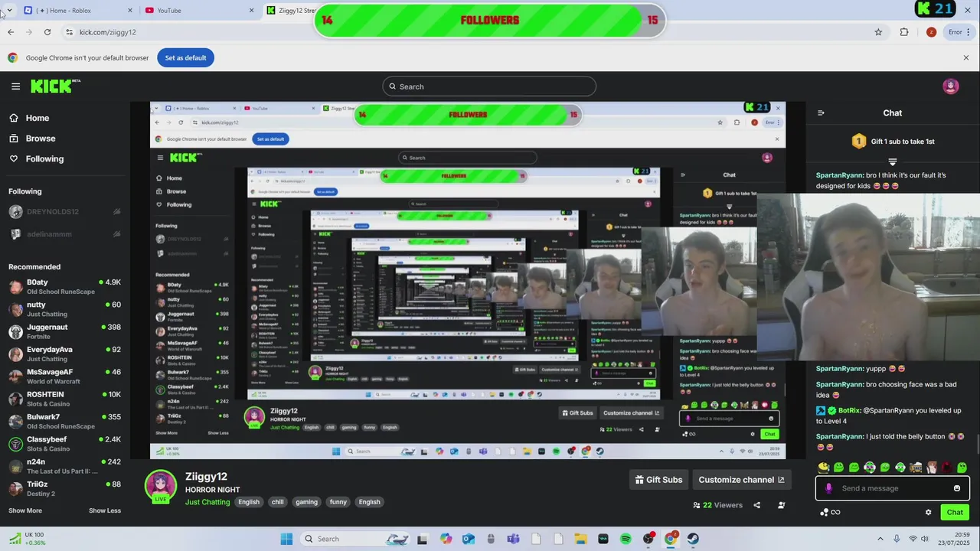Image resolution: width=980 pixels, height=551 pixels.
Task: Open Juggernaut recommended channel
Action: coord(64,332)
